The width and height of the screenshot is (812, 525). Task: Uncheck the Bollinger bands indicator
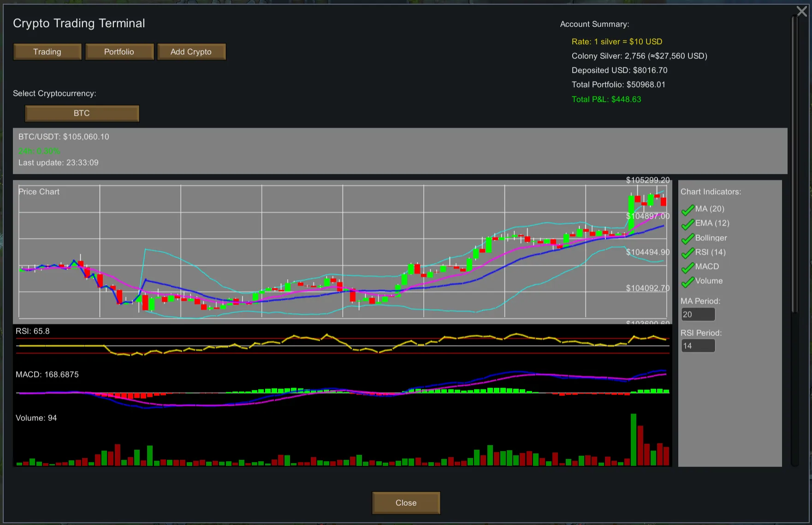(x=688, y=239)
